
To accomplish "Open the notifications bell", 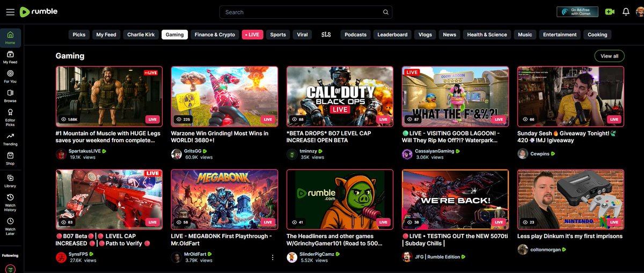I will coord(626,12).
